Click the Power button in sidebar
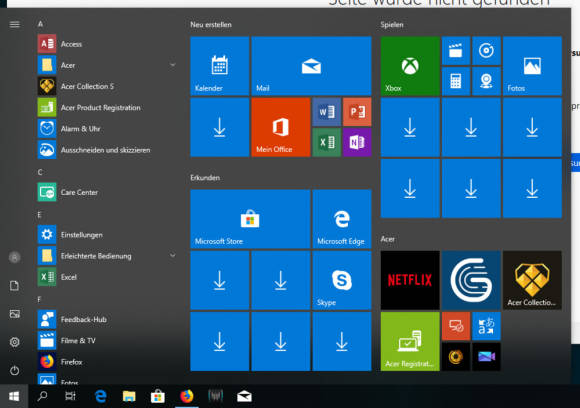The image size is (580, 408). pos(14,370)
